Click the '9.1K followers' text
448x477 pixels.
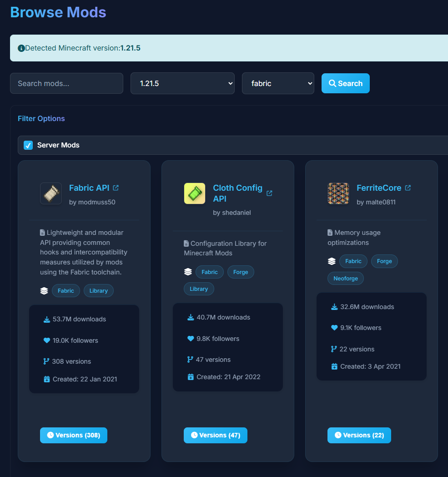click(x=361, y=328)
